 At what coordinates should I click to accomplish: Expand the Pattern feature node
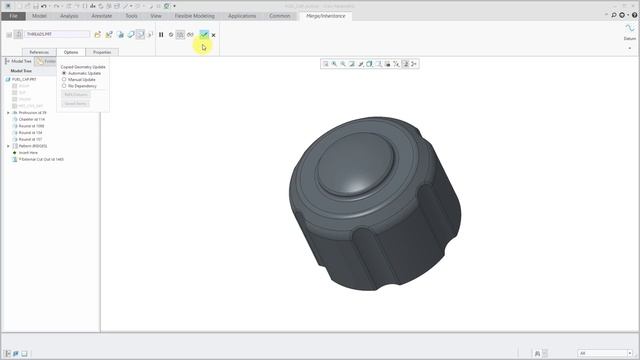pyautogui.click(x=8, y=146)
